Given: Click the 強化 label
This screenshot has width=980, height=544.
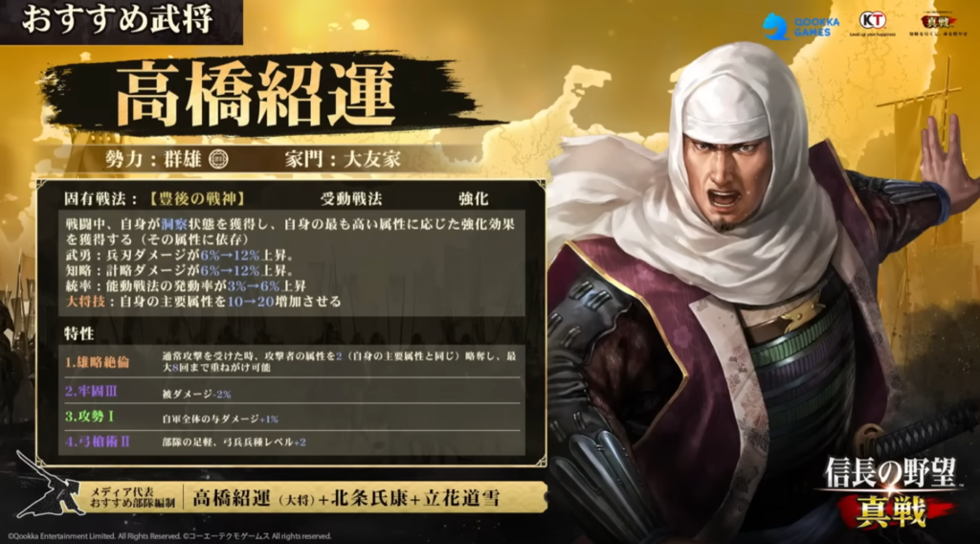Looking at the screenshot, I should (x=473, y=199).
